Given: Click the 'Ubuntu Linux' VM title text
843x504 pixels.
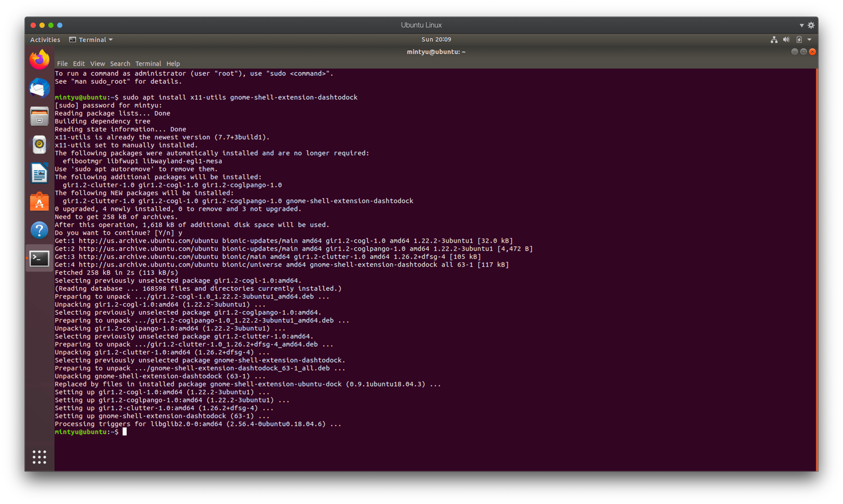Looking at the screenshot, I should click(421, 25).
